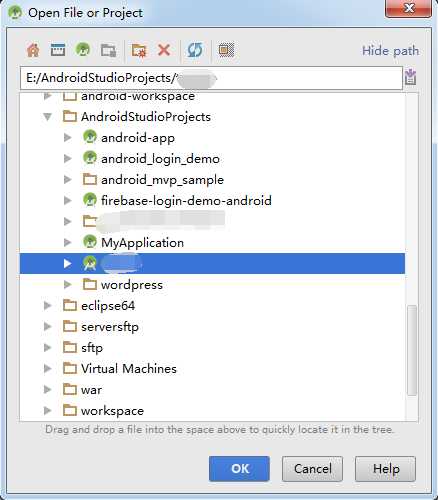
Task: Click the vertical scrollbar thumb
Action: coord(412,350)
